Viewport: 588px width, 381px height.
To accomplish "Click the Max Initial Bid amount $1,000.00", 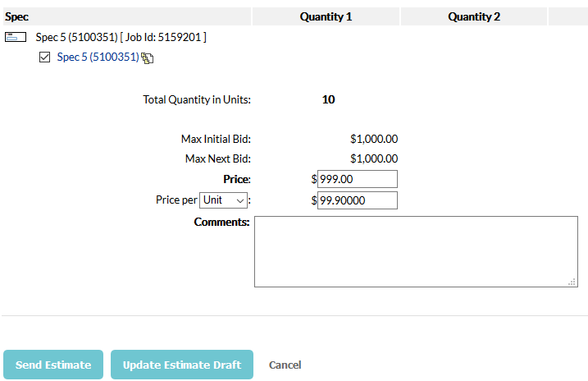I will click(374, 139).
